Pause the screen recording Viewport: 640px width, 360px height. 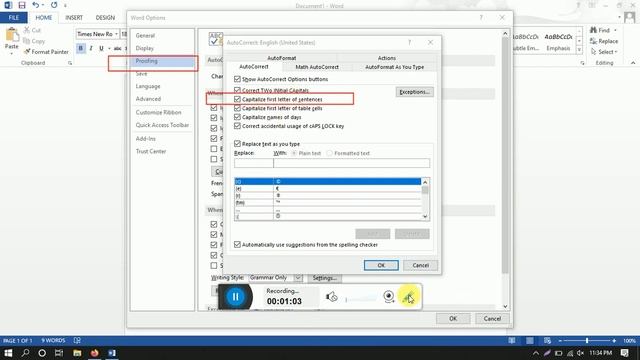coord(236,297)
